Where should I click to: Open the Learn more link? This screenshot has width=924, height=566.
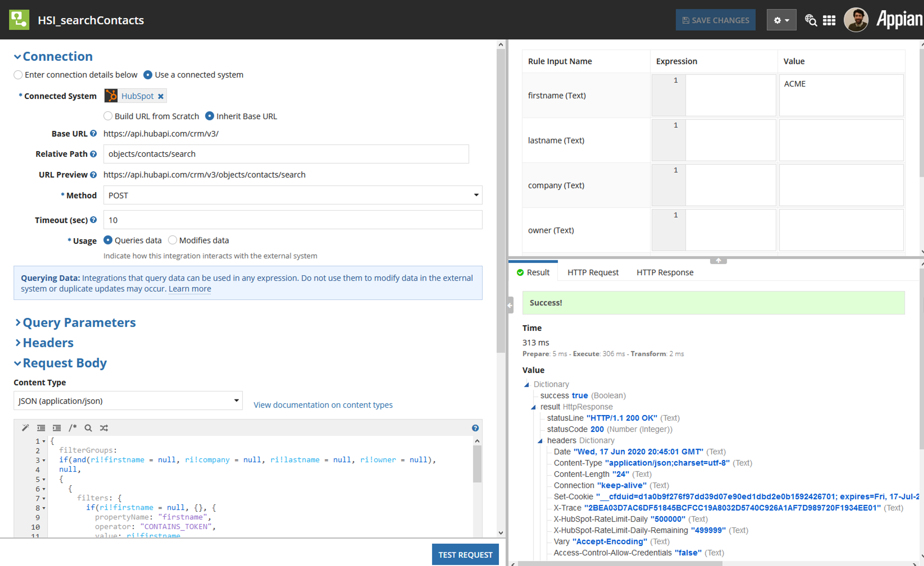point(190,289)
